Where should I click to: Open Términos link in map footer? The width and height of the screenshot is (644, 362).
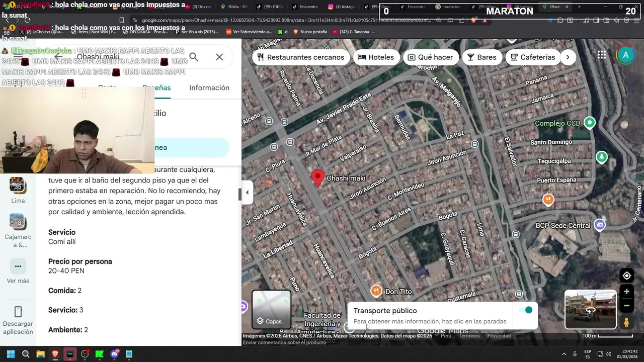[x=469, y=336]
